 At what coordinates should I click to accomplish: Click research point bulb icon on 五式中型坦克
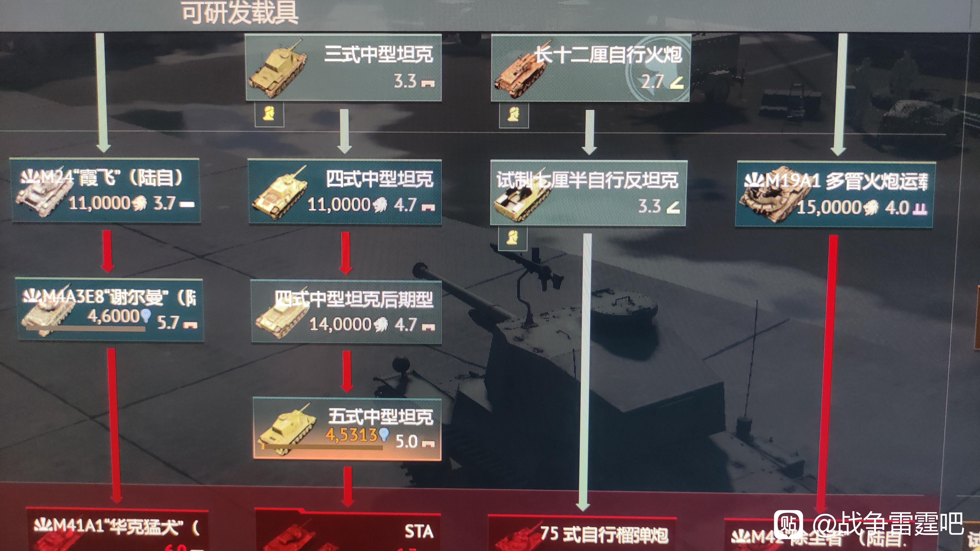(384, 435)
